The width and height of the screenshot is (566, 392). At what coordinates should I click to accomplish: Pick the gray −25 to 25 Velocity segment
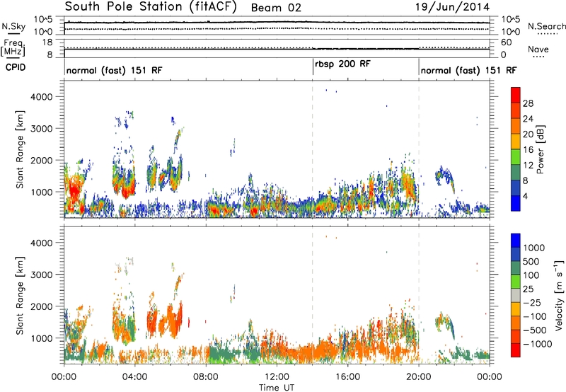click(516, 295)
